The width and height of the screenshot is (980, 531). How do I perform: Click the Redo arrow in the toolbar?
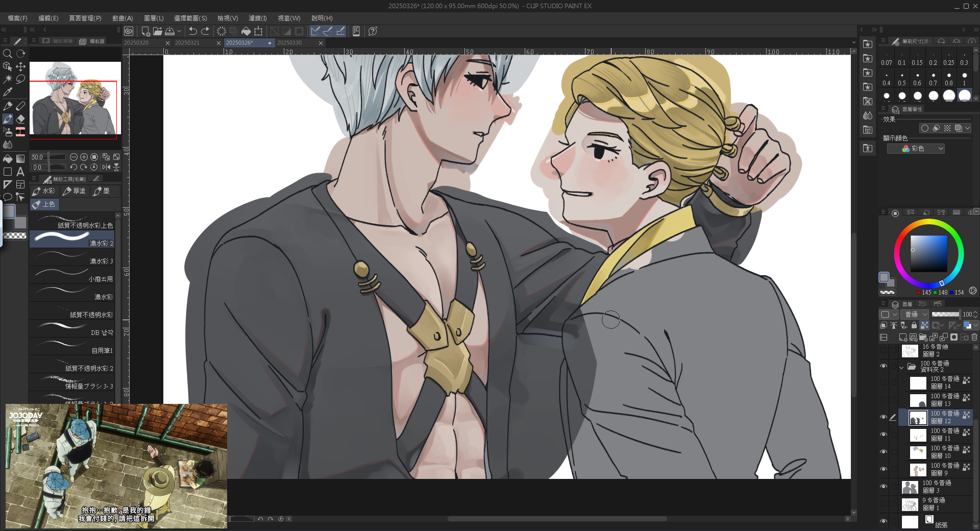click(205, 31)
